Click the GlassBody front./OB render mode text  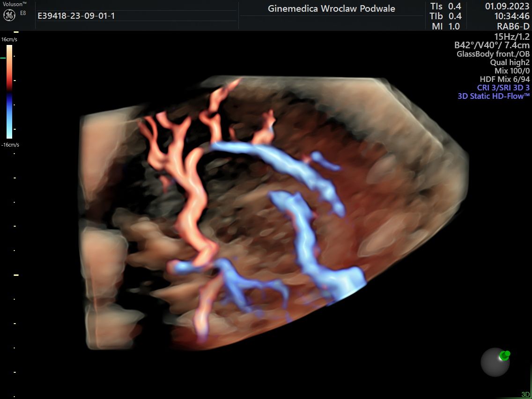pos(493,54)
